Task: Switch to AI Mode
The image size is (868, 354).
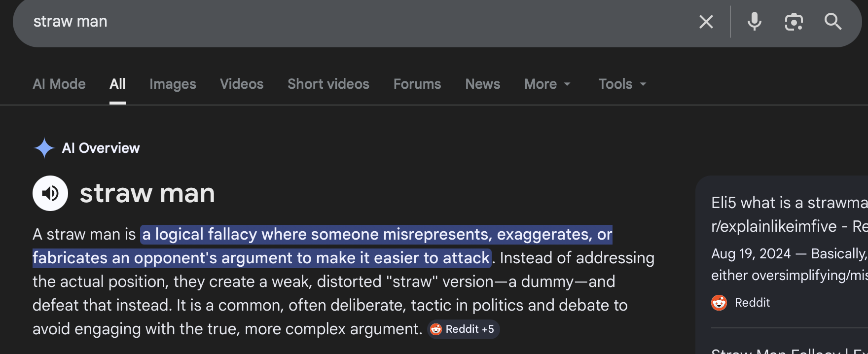Action: click(59, 84)
